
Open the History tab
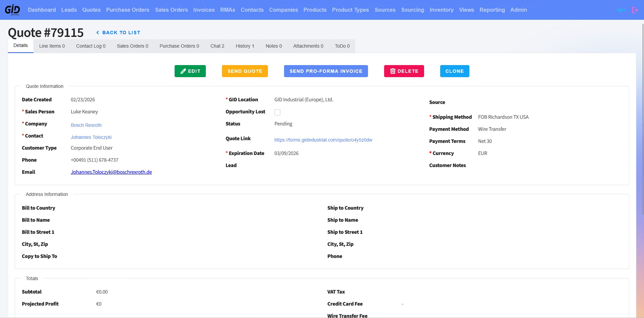(245, 46)
